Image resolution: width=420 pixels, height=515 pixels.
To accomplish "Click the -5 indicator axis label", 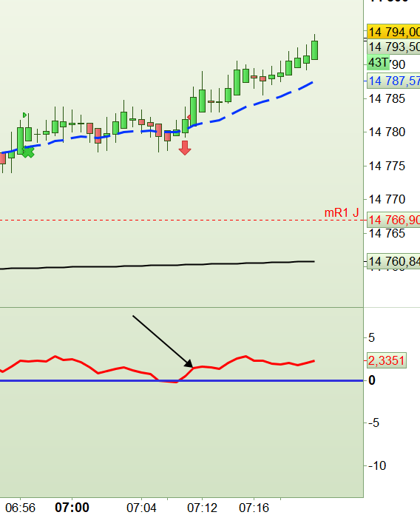I will tap(373, 423).
